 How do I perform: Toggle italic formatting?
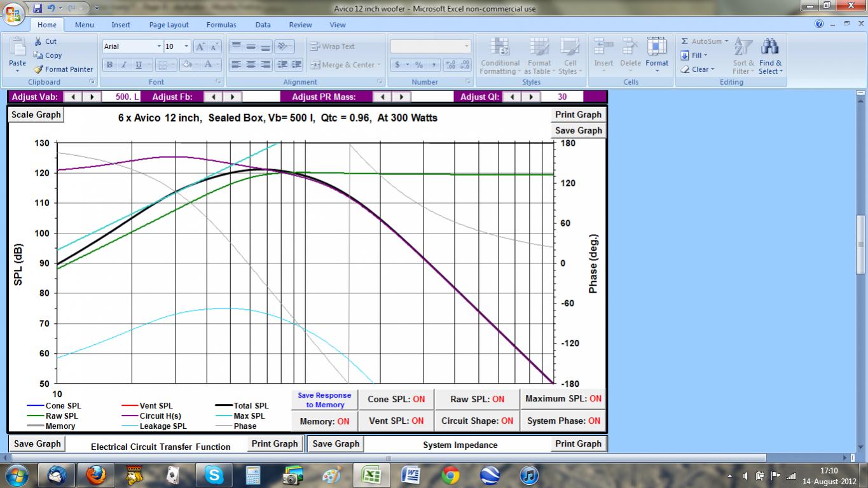pyautogui.click(x=124, y=65)
